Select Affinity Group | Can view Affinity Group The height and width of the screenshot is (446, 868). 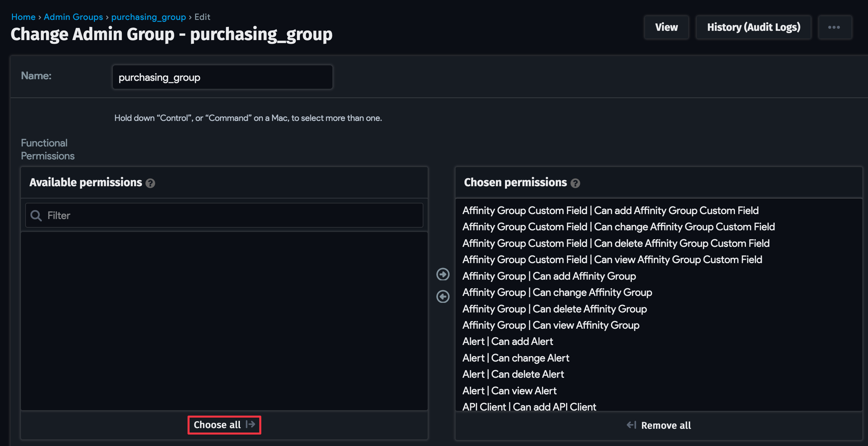[x=550, y=325]
